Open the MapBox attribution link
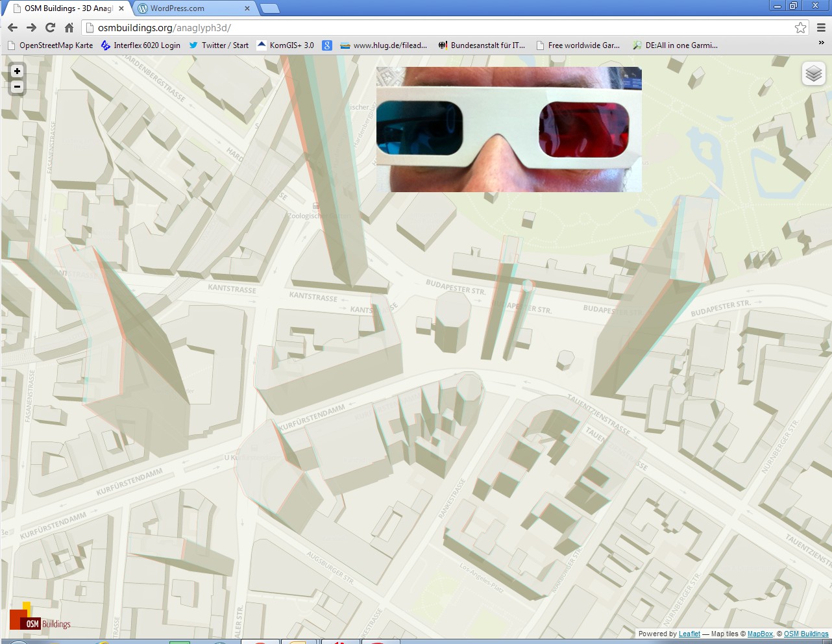 coord(760,634)
